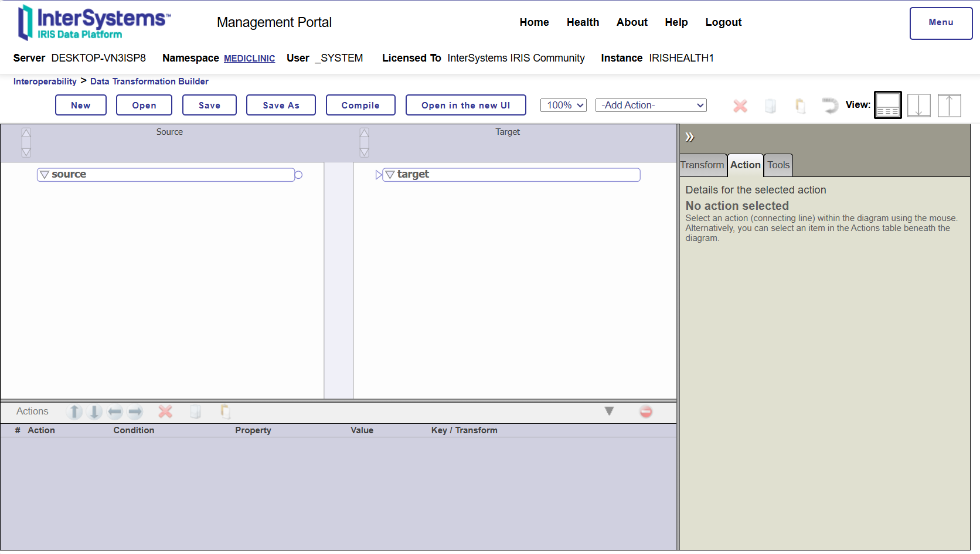
Task: Open the 100% zoom dropdown
Action: (563, 105)
